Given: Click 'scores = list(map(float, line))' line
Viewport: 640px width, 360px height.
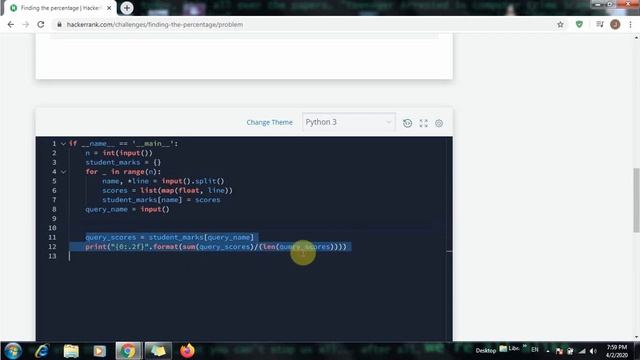Looking at the screenshot, I should click(167, 190).
